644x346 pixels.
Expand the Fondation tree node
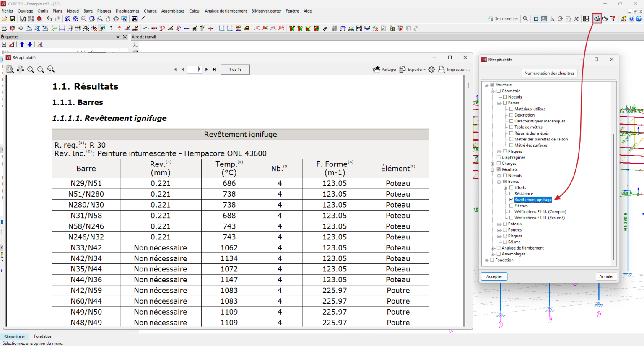click(486, 260)
